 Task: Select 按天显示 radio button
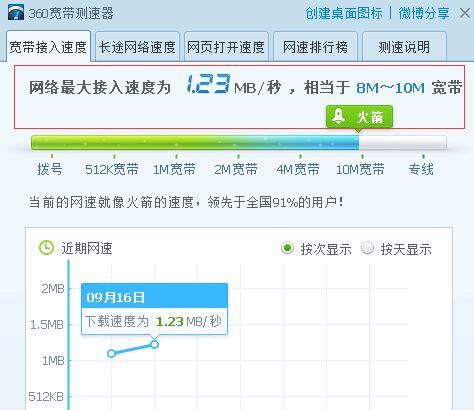(x=367, y=248)
